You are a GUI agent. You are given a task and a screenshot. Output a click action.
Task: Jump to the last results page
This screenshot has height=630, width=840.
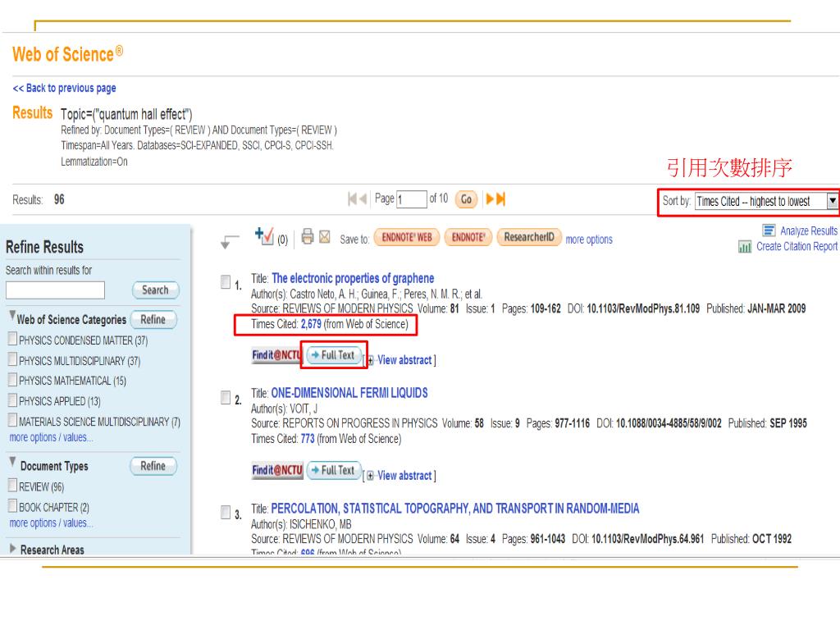[x=501, y=199]
